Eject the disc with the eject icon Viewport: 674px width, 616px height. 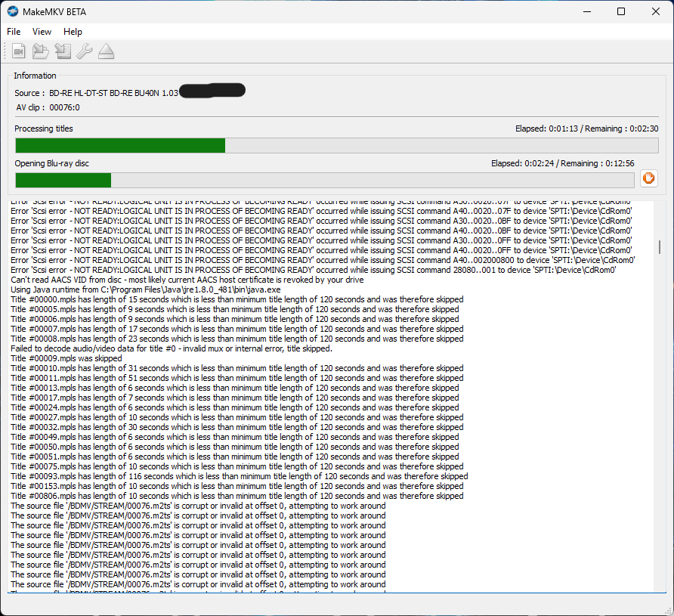(107, 51)
